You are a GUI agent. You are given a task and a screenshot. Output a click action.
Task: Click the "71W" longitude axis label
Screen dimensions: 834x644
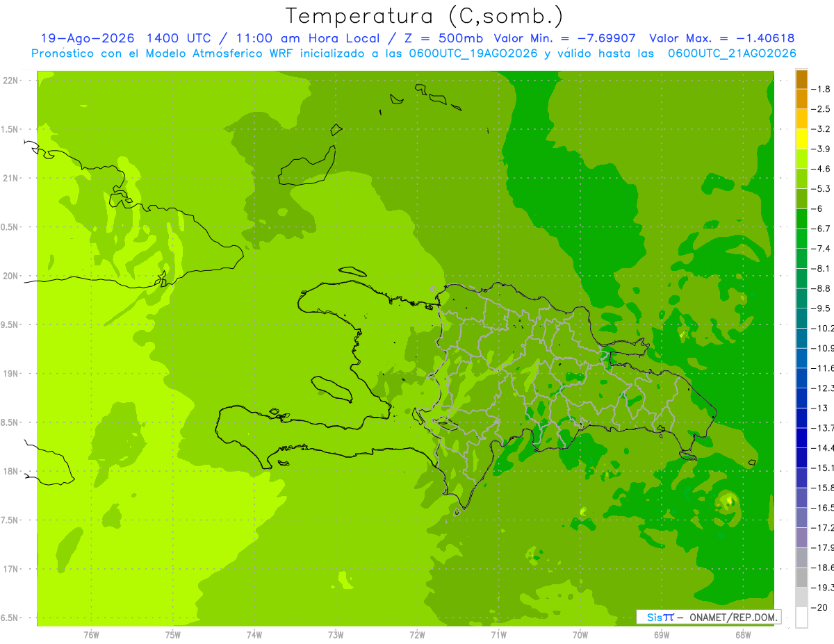(498, 635)
